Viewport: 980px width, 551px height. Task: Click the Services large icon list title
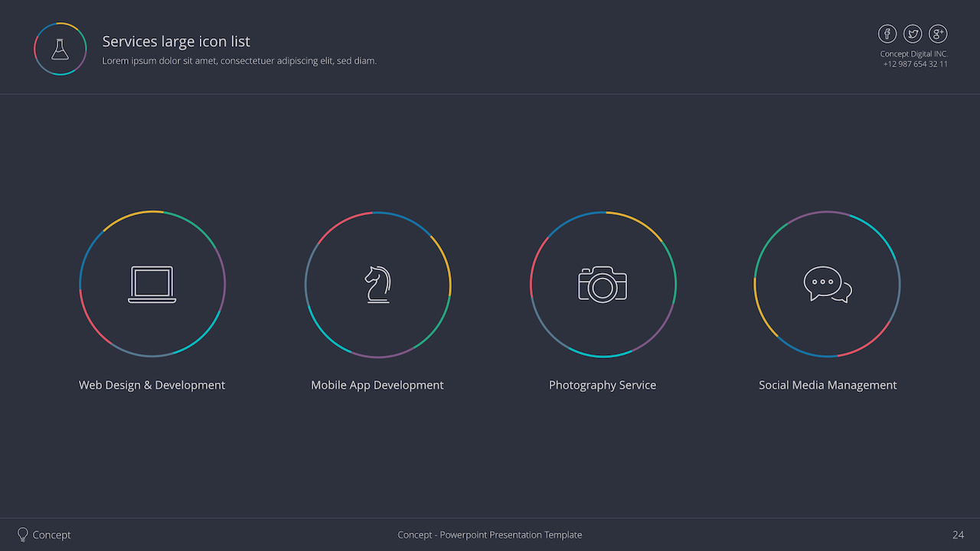coord(175,41)
